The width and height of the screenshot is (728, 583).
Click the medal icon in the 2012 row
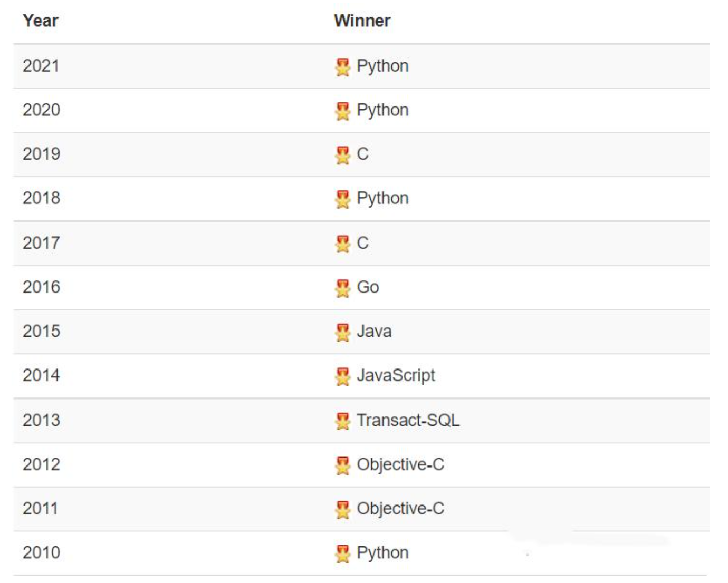click(x=342, y=465)
